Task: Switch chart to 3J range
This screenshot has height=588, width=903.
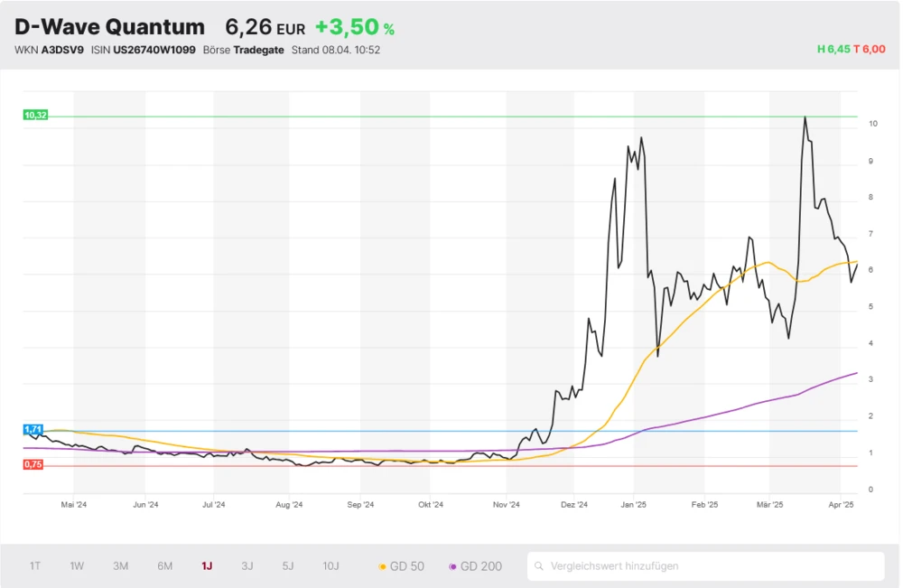Action: (x=247, y=566)
